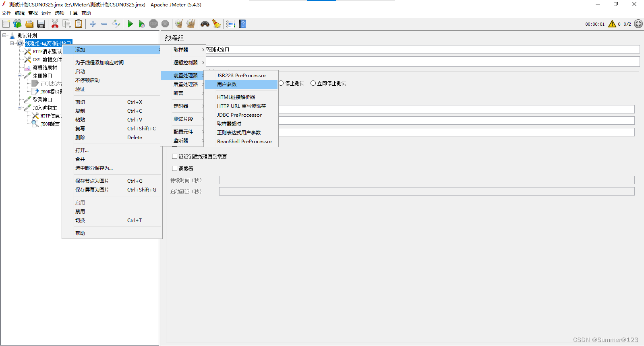Select the 停止测试 radio button
Screen dimensions: 644x346
click(281, 83)
